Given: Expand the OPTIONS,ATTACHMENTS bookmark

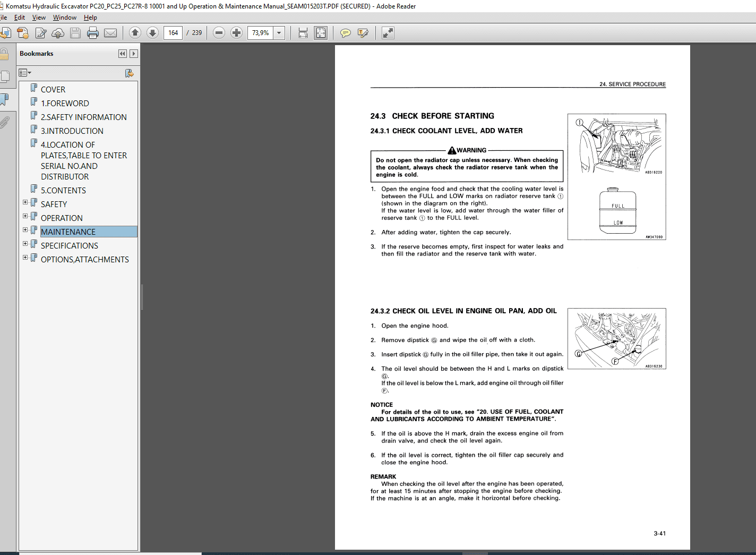Looking at the screenshot, I should click(25, 258).
